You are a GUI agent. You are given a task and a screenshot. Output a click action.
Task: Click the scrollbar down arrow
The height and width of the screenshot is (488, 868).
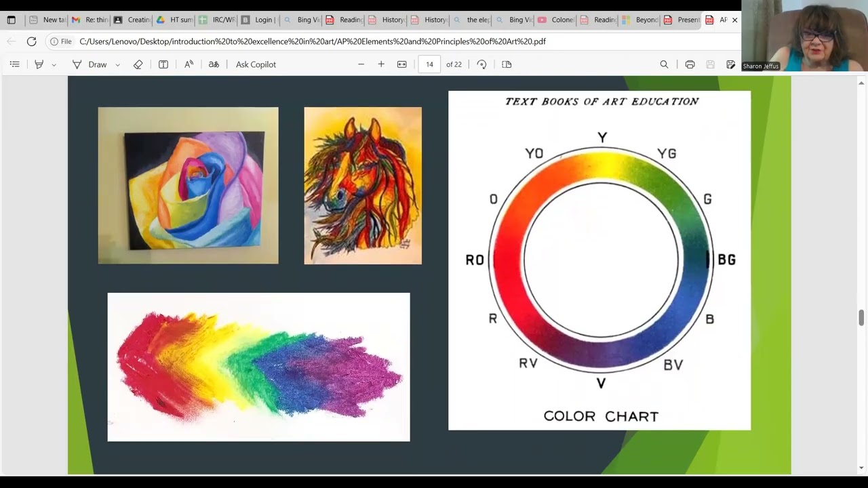861,468
